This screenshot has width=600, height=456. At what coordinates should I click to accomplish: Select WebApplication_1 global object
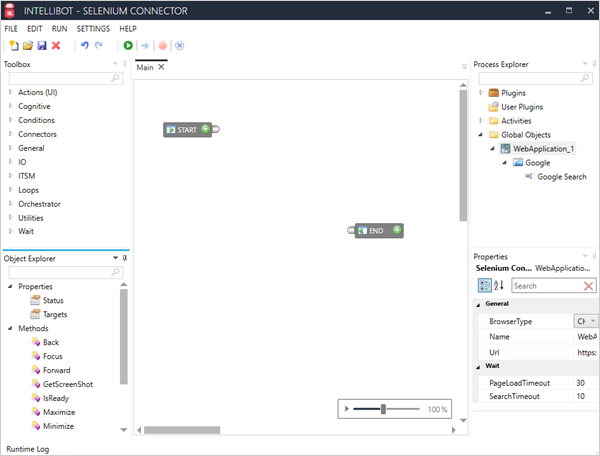tap(543, 148)
